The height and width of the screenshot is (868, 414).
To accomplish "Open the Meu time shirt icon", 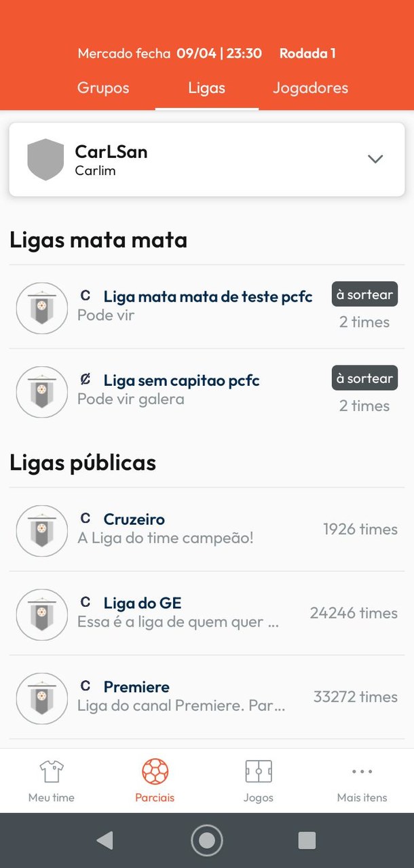I will pyautogui.click(x=52, y=772).
